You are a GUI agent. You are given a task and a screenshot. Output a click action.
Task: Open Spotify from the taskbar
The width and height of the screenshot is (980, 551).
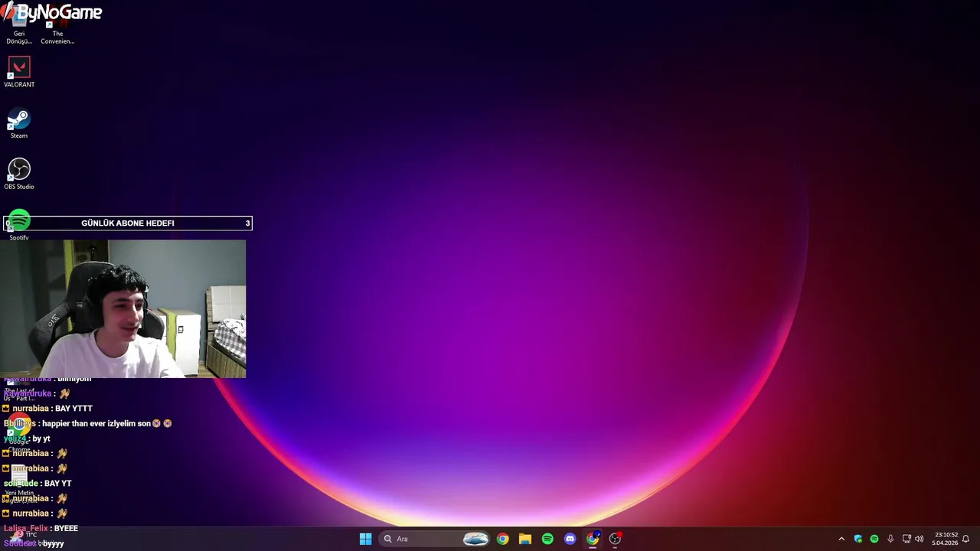547,539
